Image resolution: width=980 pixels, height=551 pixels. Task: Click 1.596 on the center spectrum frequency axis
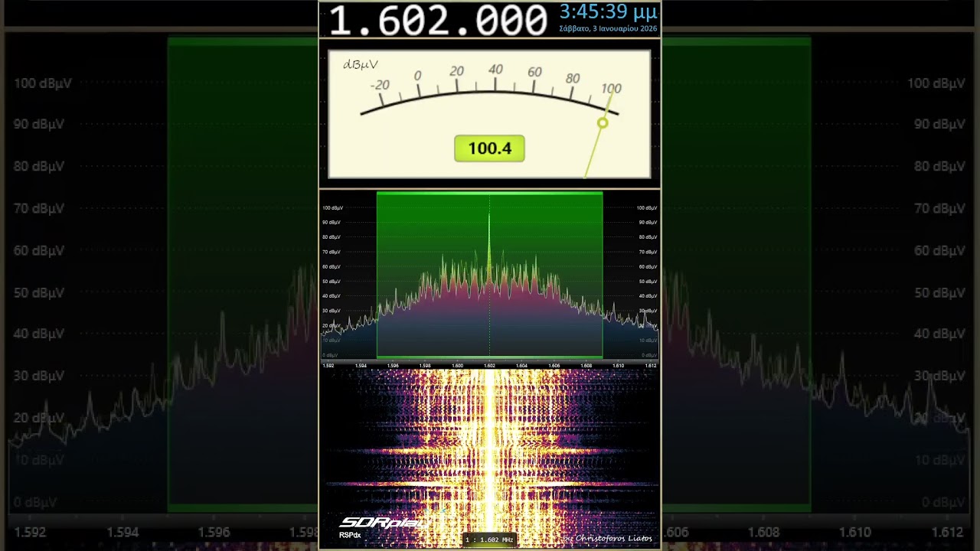[393, 366]
